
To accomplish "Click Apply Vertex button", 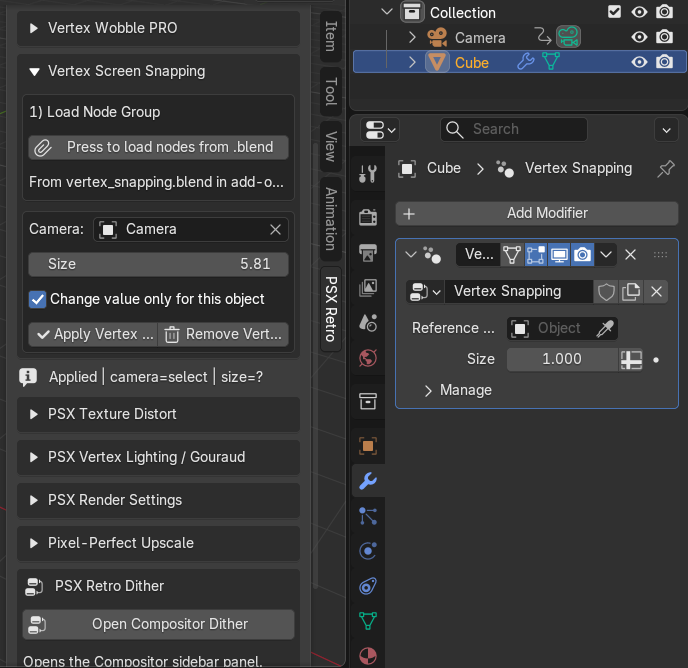I will click(93, 334).
